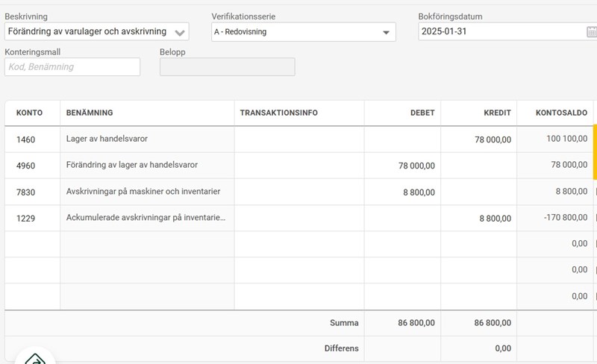The width and height of the screenshot is (597, 364).
Task: Click the Ackumulerade avskrivningar benämning cell
Action: pyautogui.click(x=147, y=219)
